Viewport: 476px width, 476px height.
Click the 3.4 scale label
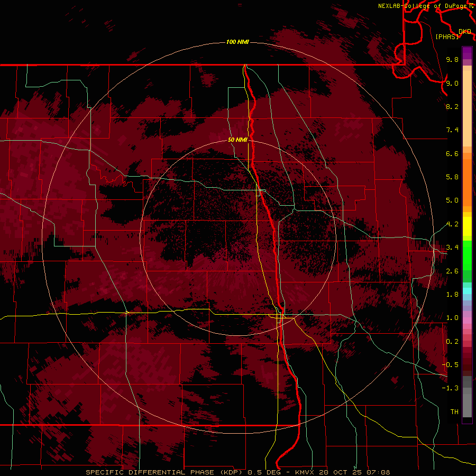pyautogui.click(x=452, y=248)
